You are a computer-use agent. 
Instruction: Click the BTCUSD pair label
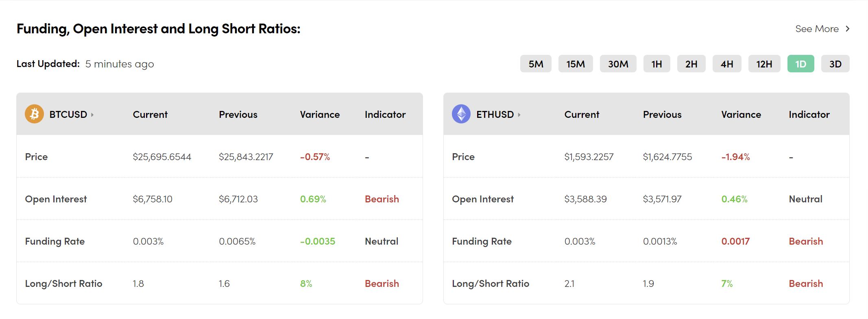click(x=68, y=115)
